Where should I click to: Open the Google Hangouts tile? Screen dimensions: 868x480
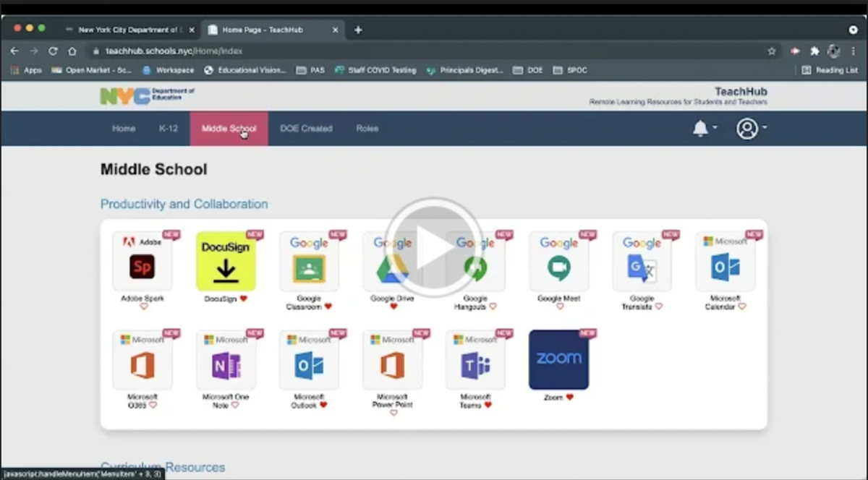pyautogui.click(x=475, y=262)
